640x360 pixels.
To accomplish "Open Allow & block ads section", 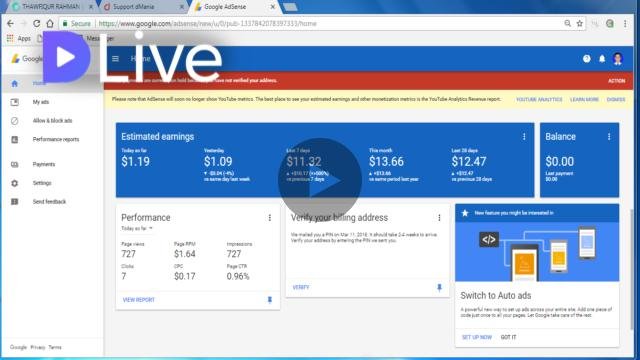I will click(x=52, y=121).
